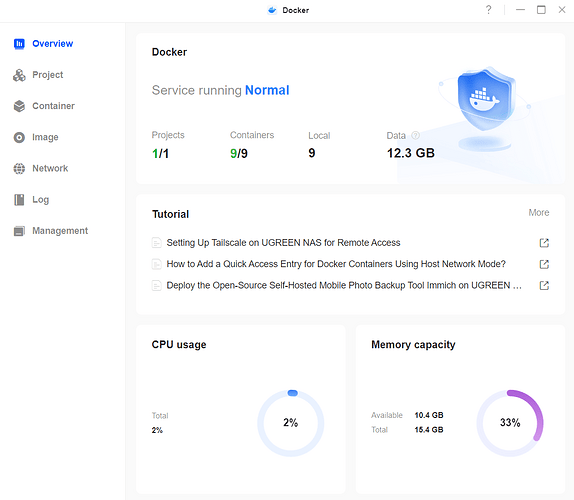The width and height of the screenshot is (574, 500).
Task: Open Setting Up Tailscale on UGREEN NAS tutorial
Action: click(283, 243)
